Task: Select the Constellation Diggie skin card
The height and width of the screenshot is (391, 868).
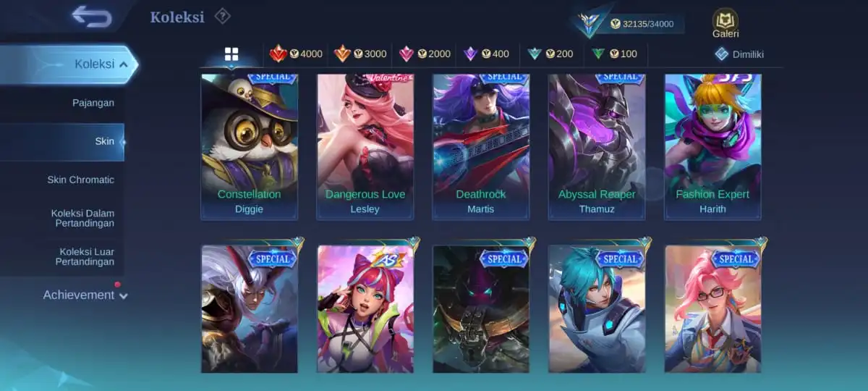Action: pyautogui.click(x=249, y=146)
